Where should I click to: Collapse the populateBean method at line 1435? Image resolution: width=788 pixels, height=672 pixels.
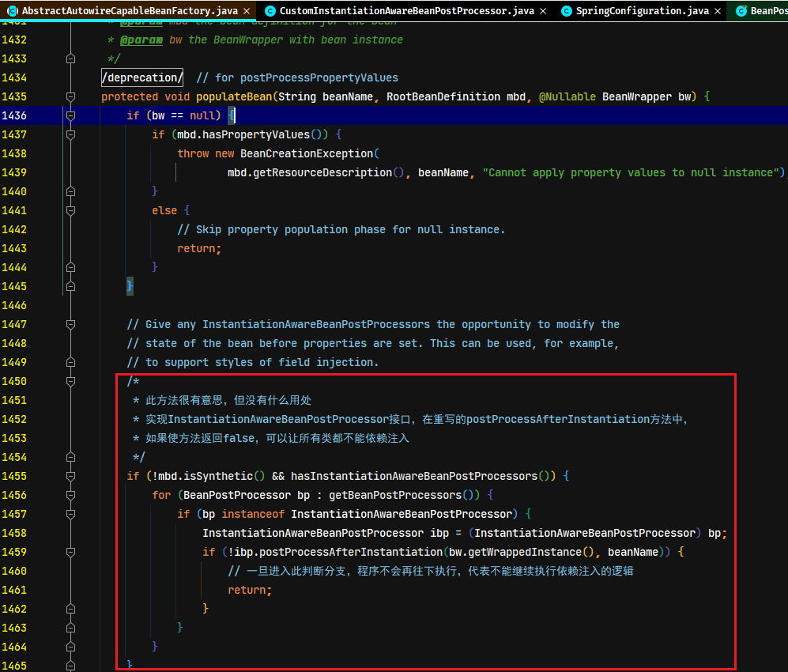[x=71, y=96]
